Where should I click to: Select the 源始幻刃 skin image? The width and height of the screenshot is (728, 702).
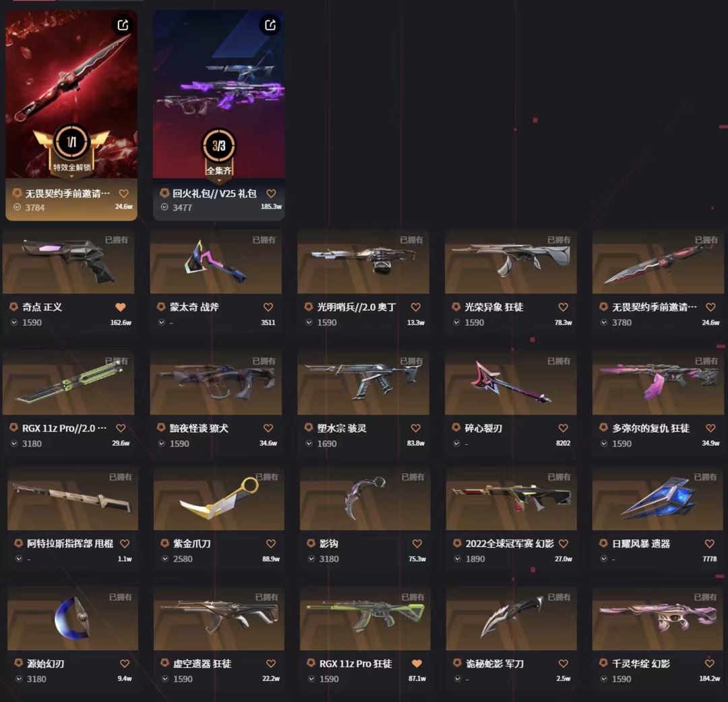(72, 619)
